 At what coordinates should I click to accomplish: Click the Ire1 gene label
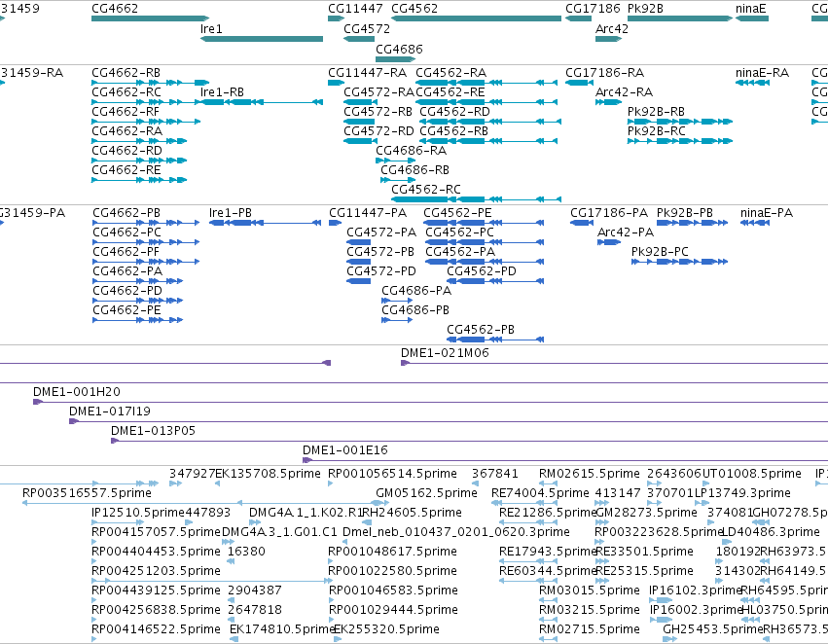coord(211,29)
